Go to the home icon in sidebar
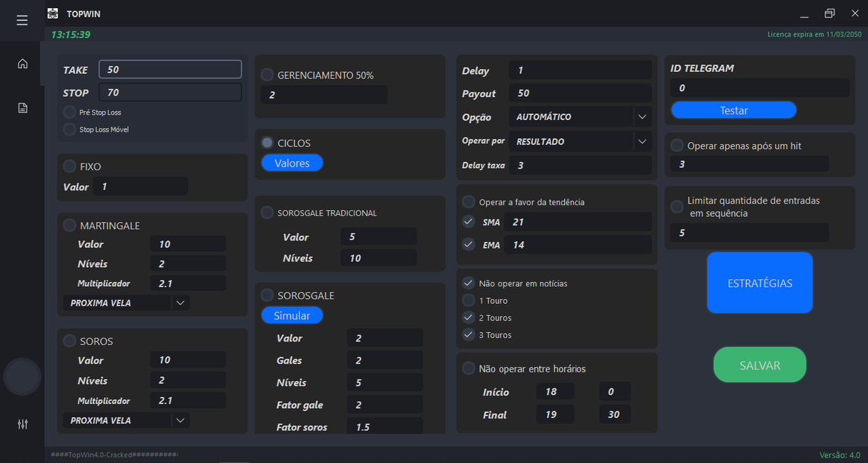This screenshot has width=868, height=463. coord(22,64)
